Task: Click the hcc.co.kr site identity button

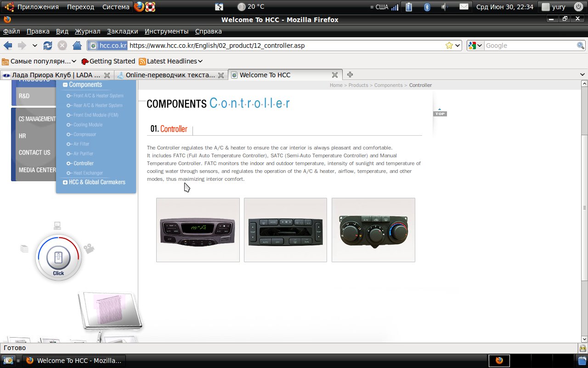Action: (x=107, y=46)
